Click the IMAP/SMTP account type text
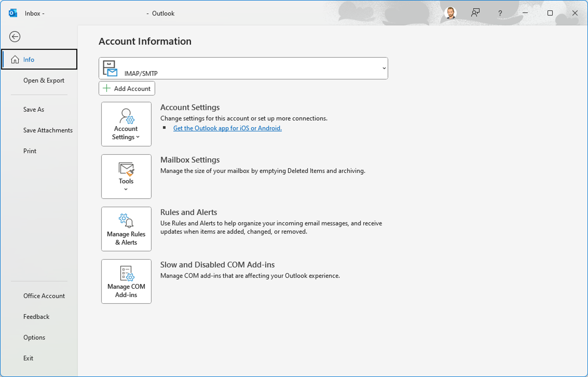 point(141,73)
